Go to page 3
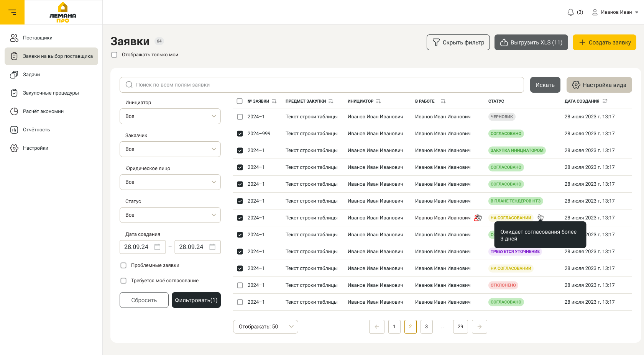This screenshot has width=644, height=355. 426,327
